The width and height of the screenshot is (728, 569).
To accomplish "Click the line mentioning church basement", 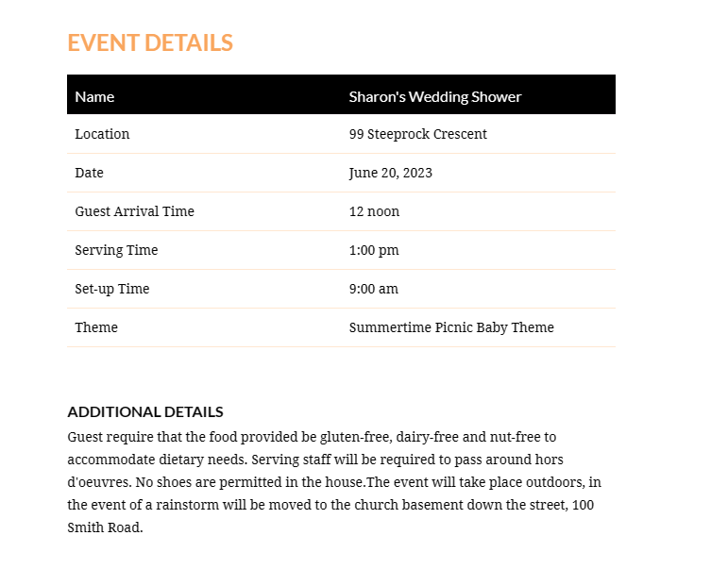I will [x=330, y=505].
